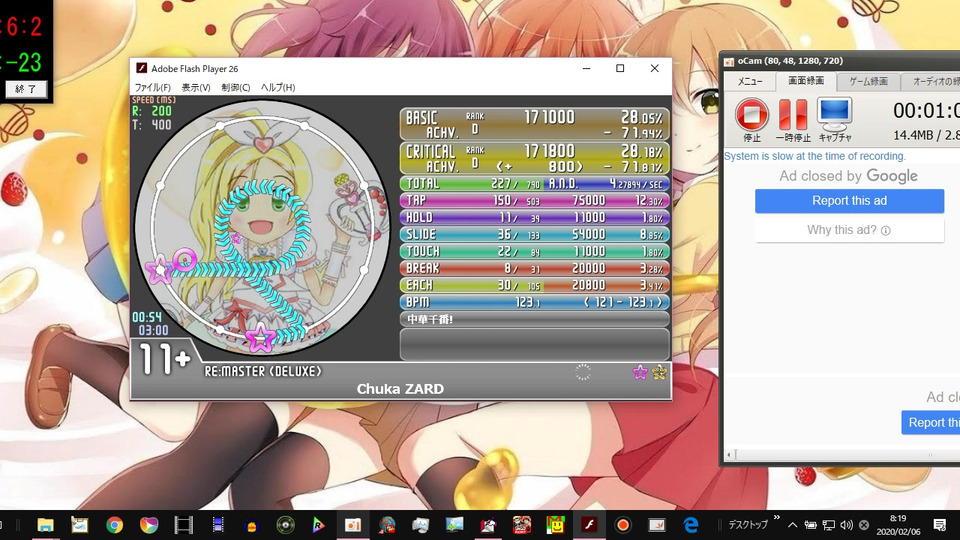Switch to the ゲーム録画 tab in oCam
This screenshot has width=960, height=540.
(868, 81)
